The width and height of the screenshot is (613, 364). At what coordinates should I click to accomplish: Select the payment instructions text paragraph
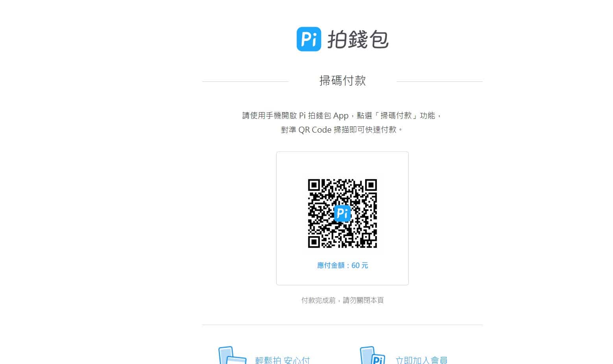[342, 122]
